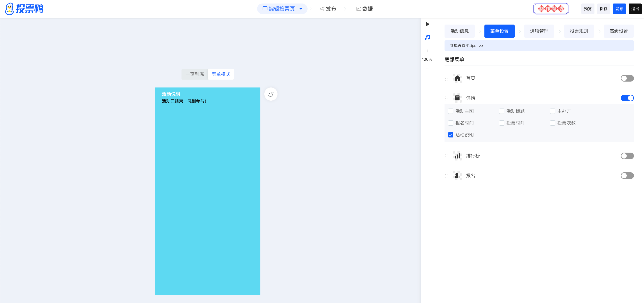Expand 菜单设置小tips link
644x303 pixels.
coord(466,46)
